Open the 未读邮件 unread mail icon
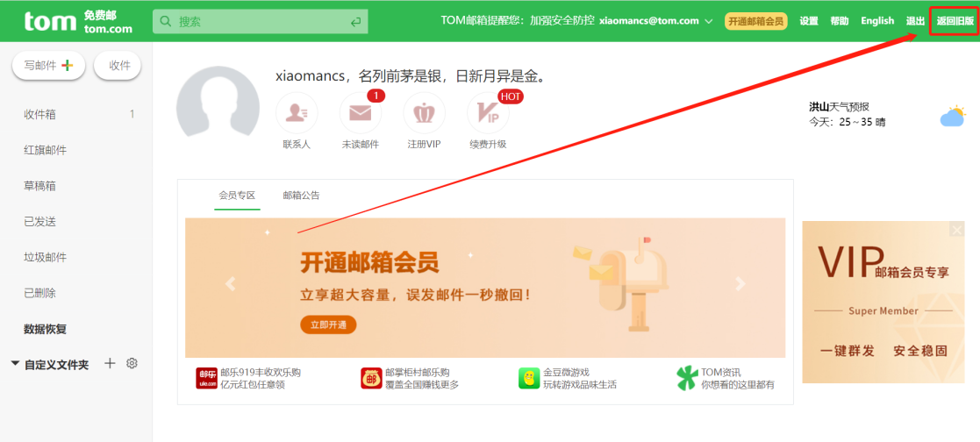980x442 pixels. coord(360,113)
